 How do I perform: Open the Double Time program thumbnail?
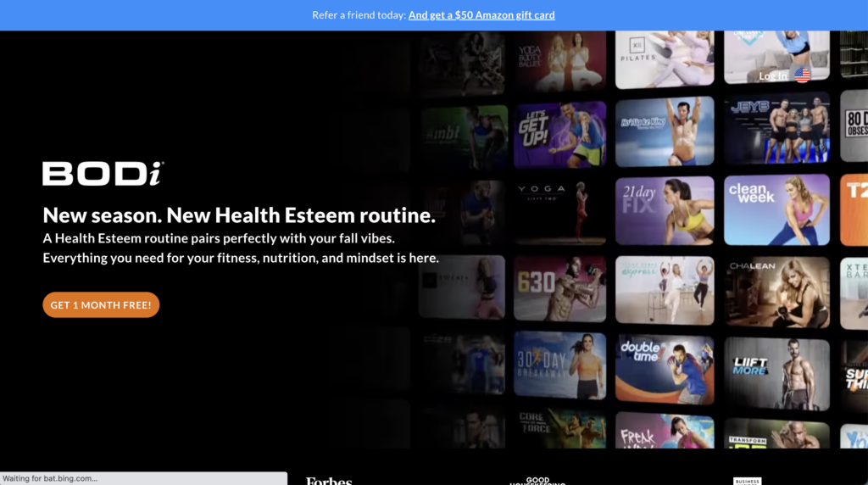(x=665, y=370)
